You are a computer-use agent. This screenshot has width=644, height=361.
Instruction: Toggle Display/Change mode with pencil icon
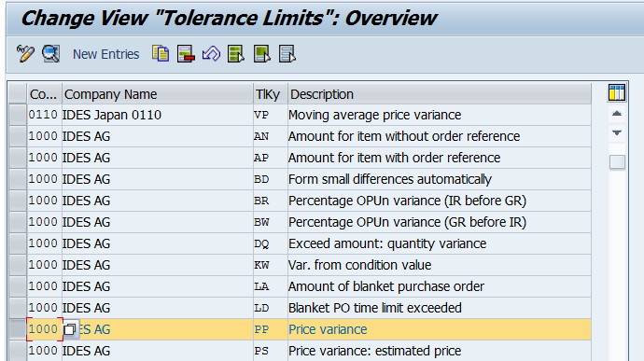25,54
